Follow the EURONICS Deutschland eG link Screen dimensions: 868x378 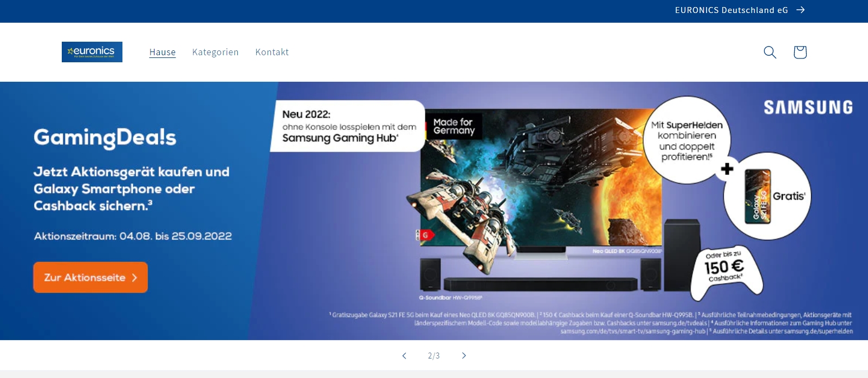(x=731, y=10)
